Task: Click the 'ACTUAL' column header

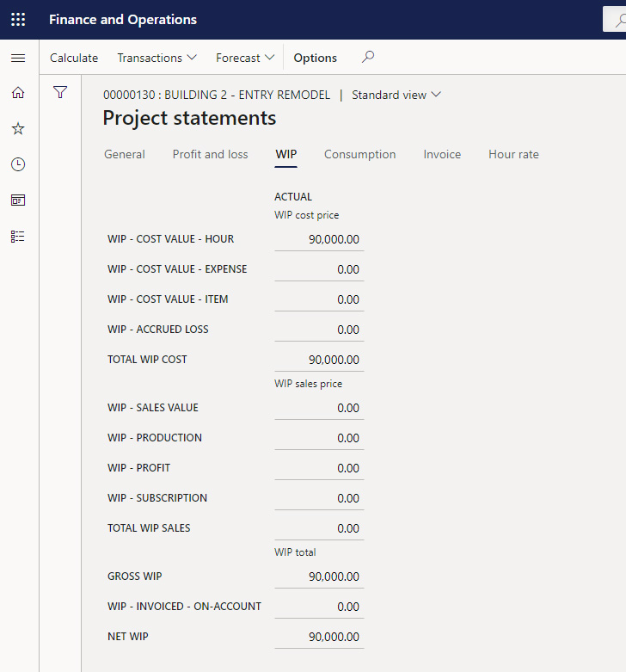Action: pyautogui.click(x=293, y=197)
